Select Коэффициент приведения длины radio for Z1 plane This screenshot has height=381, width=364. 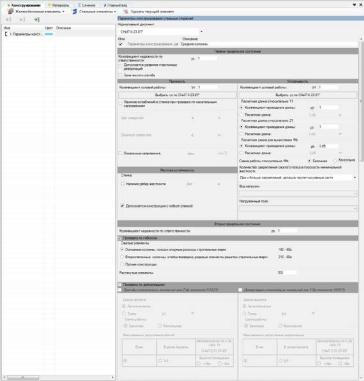pos(242,127)
